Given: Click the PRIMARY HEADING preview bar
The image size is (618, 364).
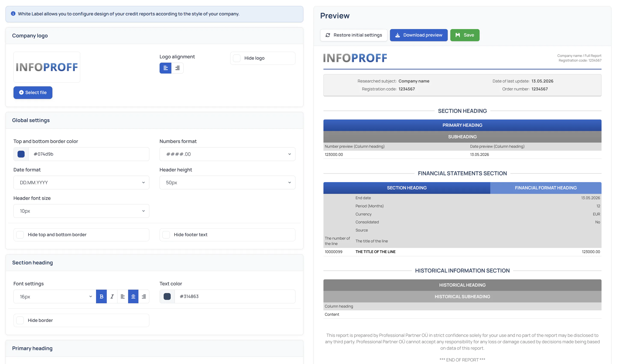Looking at the screenshot, I should 462,125.
